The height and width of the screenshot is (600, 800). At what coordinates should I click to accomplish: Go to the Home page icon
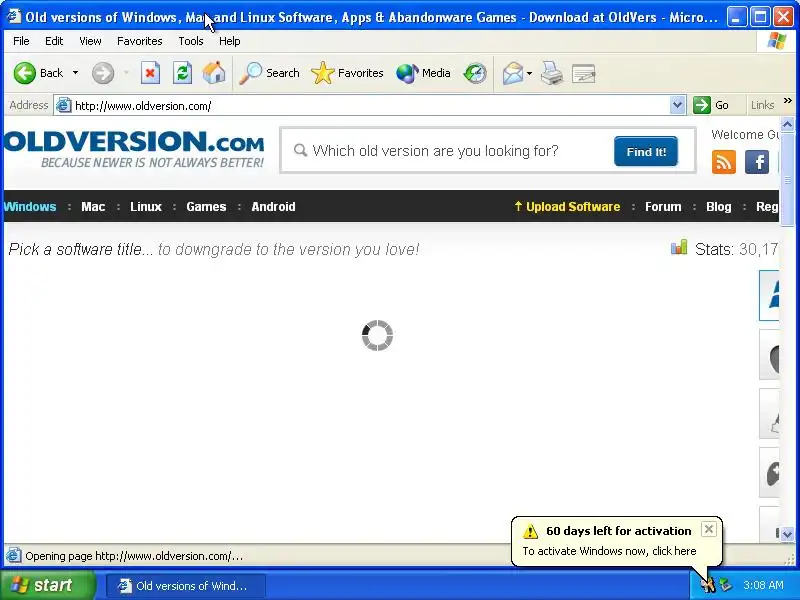[x=214, y=73]
